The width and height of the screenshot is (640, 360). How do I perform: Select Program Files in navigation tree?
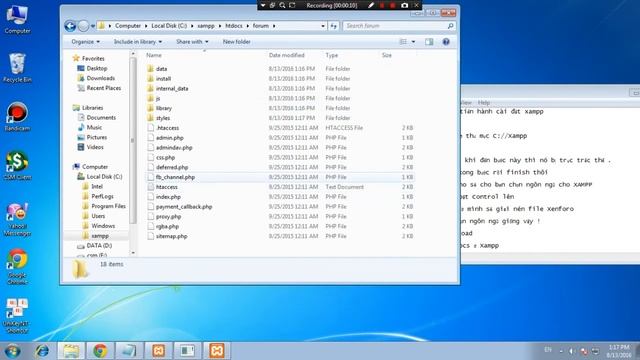coord(104,206)
